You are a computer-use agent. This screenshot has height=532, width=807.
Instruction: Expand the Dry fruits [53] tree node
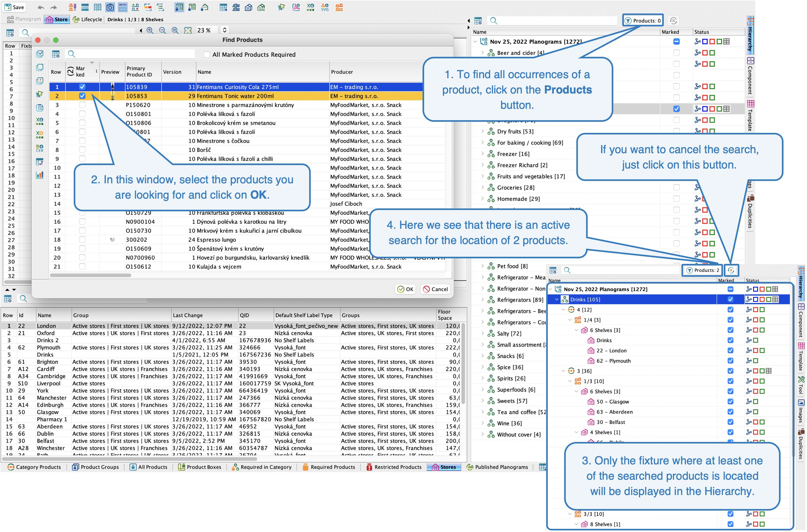[x=483, y=131]
